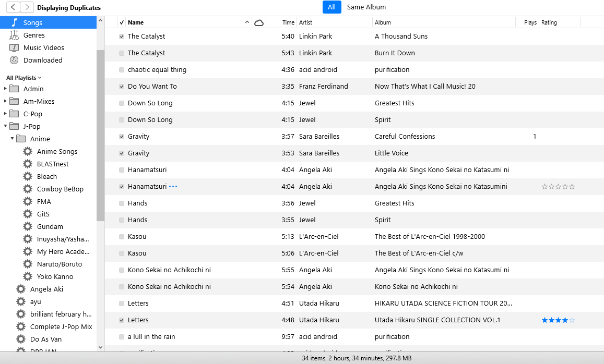Open Genres via its guitar icon

pos(14,35)
